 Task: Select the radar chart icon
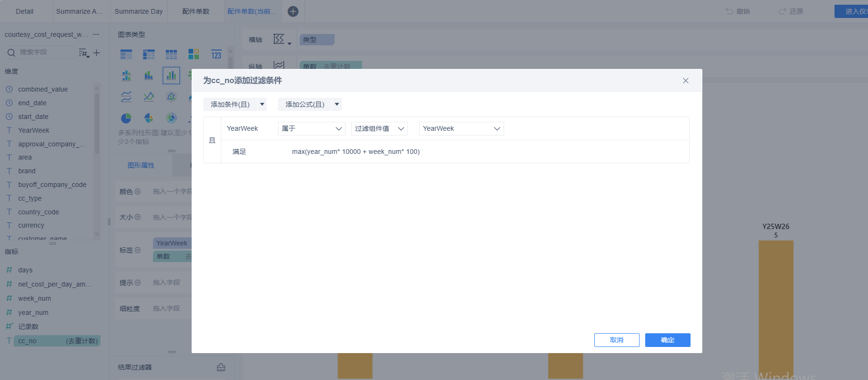coord(171,97)
